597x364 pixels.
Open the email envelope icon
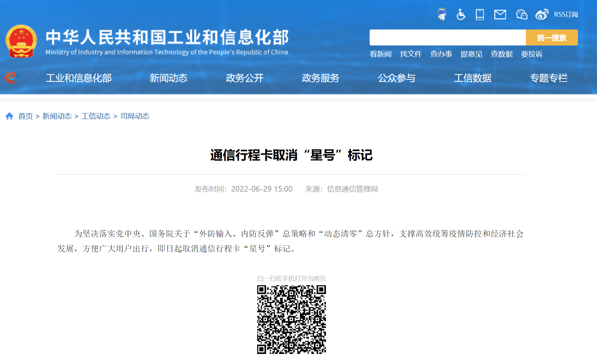500,15
